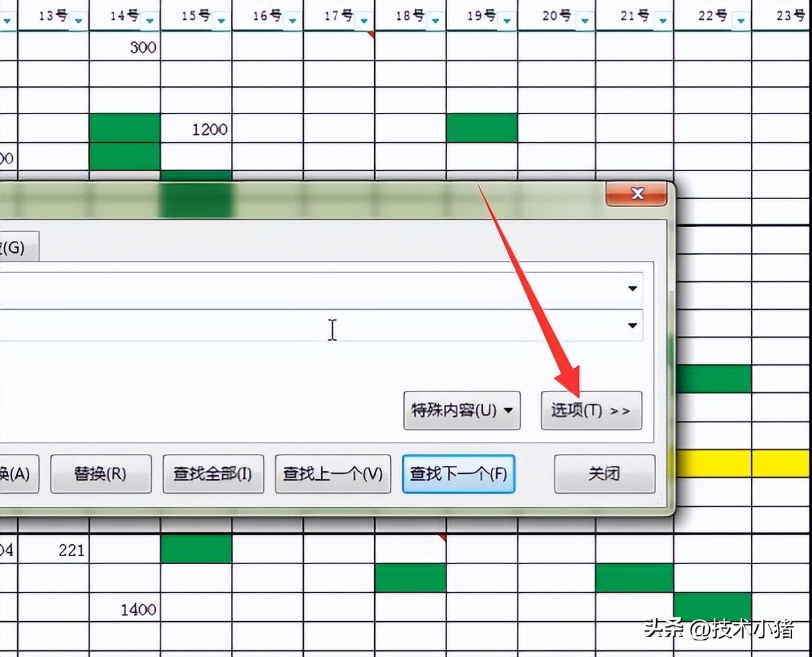Expand the find-what history dropdown arrow

tap(631, 289)
